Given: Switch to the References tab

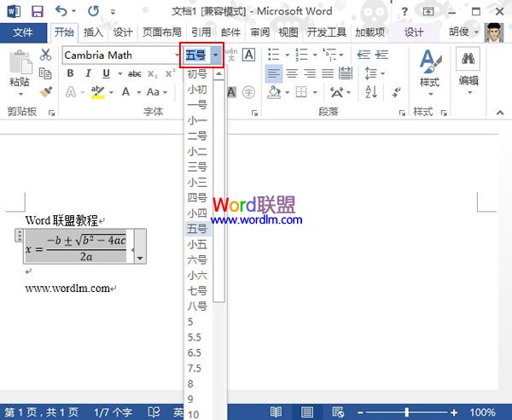Looking at the screenshot, I should click(201, 32).
